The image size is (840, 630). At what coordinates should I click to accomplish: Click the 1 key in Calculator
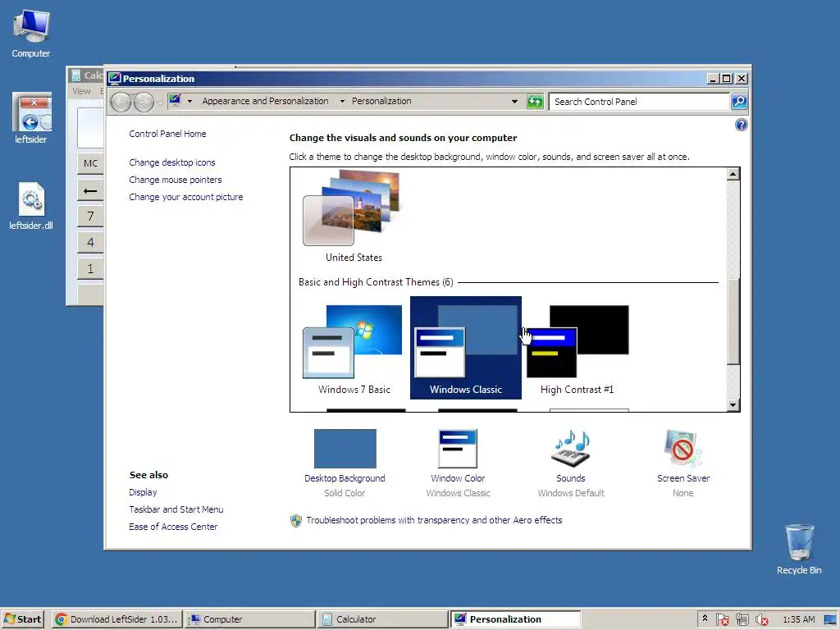[90, 268]
